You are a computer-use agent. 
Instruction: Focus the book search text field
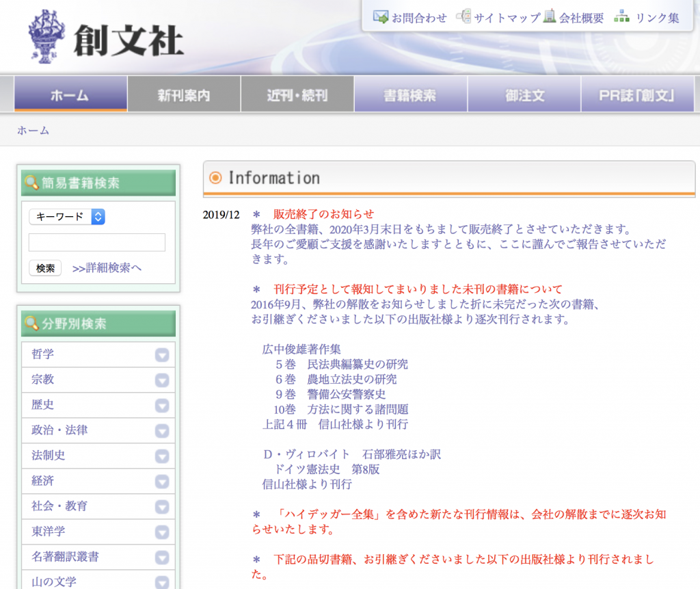(x=97, y=242)
